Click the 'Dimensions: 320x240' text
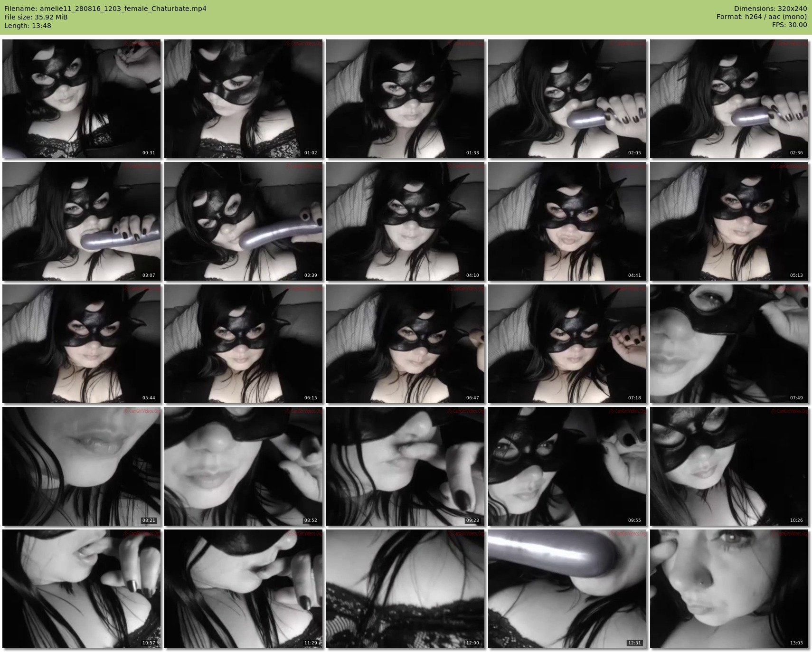The image size is (812, 652). pyautogui.click(x=770, y=9)
